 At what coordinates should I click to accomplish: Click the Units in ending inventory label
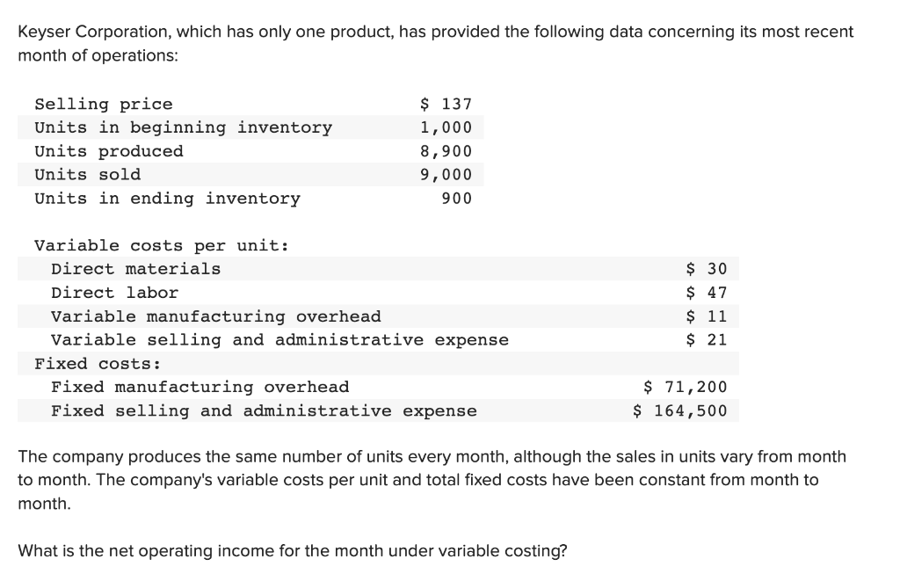tap(167, 199)
